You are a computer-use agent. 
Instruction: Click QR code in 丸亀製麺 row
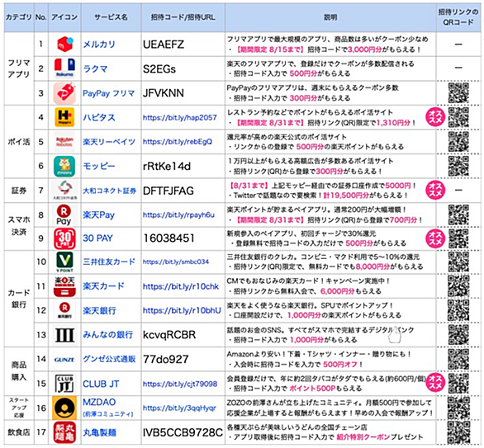click(x=458, y=432)
